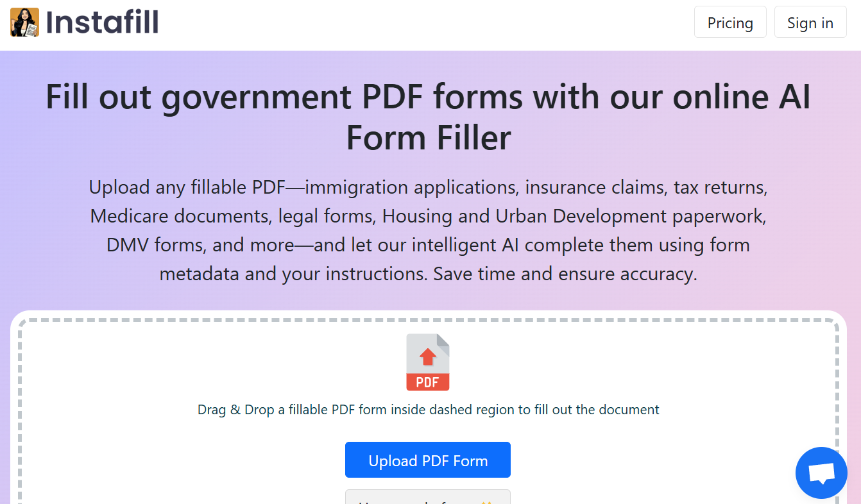
Task: Click "Medicare documents" in the description
Action: [x=180, y=217]
